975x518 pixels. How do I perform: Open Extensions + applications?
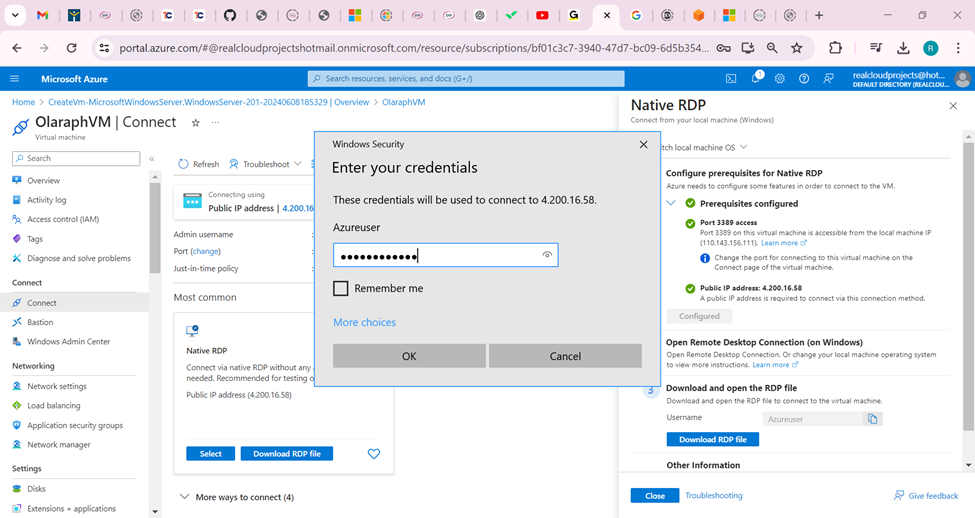pos(72,509)
